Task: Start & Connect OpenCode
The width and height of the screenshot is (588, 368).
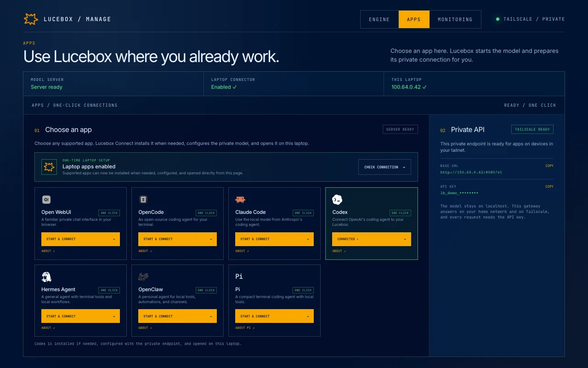Action: pyautogui.click(x=177, y=239)
